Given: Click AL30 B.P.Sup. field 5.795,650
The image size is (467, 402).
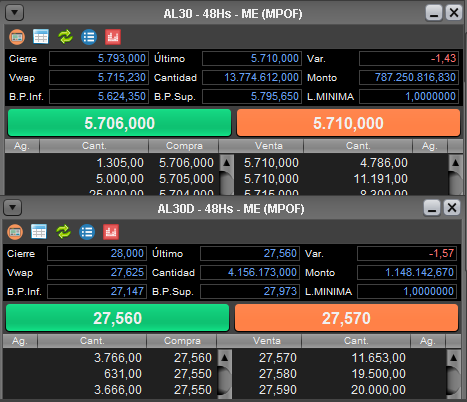Looking at the screenshot, I should [252, 97].
